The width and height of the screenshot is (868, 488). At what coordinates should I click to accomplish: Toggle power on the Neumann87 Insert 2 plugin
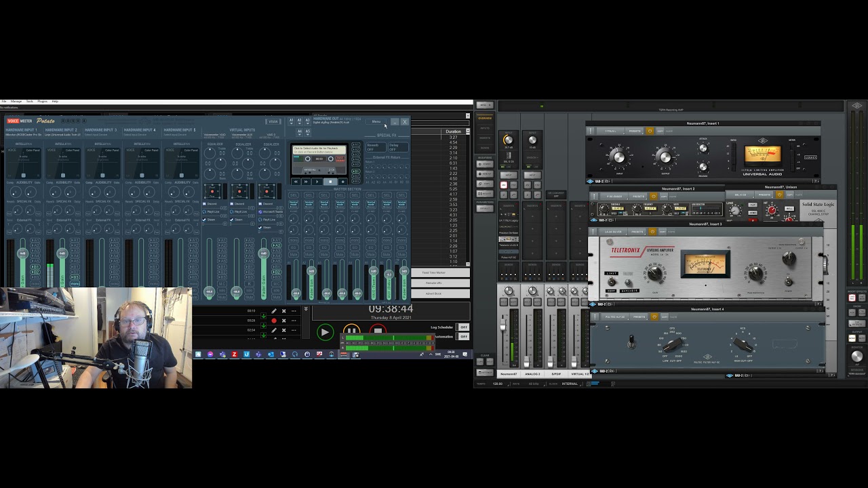click(654, 196)
